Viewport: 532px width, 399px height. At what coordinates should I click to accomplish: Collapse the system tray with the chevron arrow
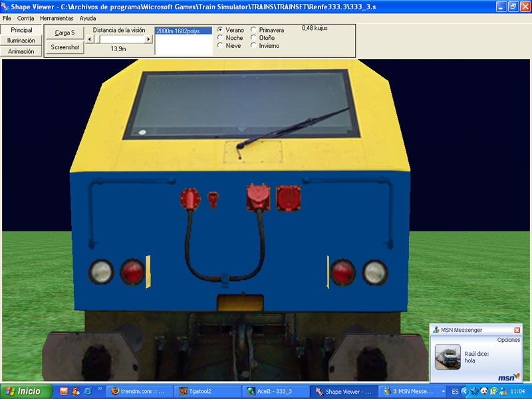(464, 391)
